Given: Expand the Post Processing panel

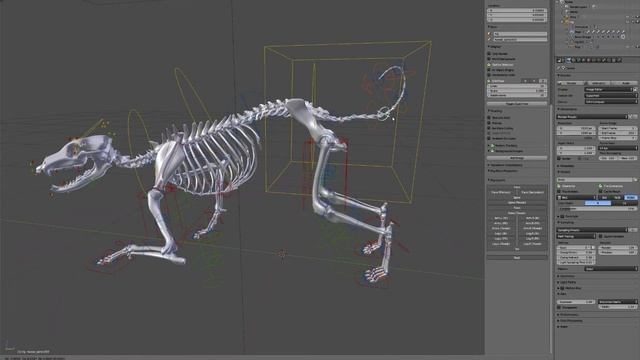Looking at the screenshot, I should pos(571,321).
